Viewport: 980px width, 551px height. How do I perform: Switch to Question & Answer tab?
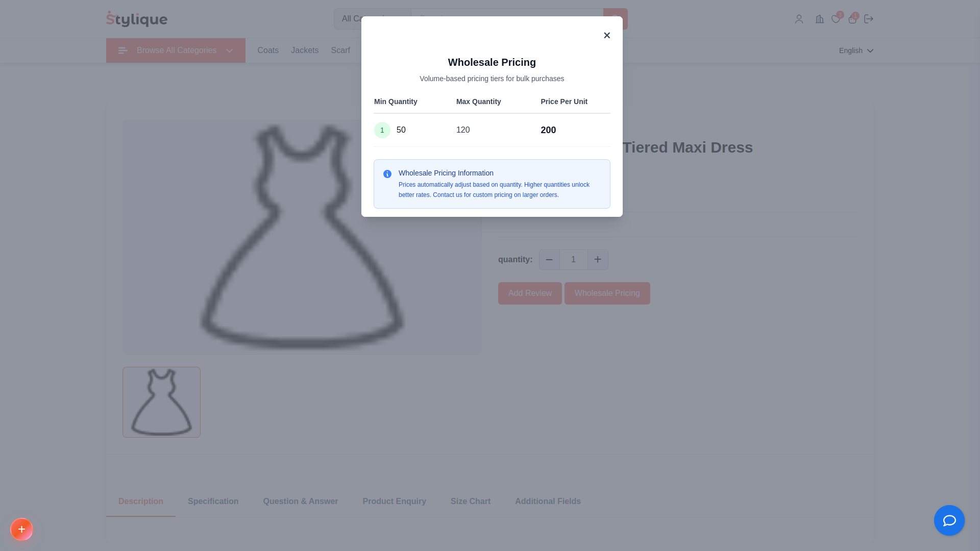pos(301,502)
